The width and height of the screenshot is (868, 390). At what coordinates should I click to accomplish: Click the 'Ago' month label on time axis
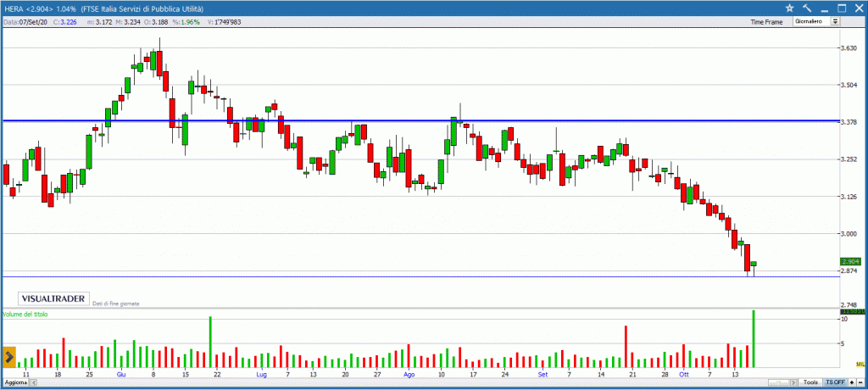(x=409, y=375)
